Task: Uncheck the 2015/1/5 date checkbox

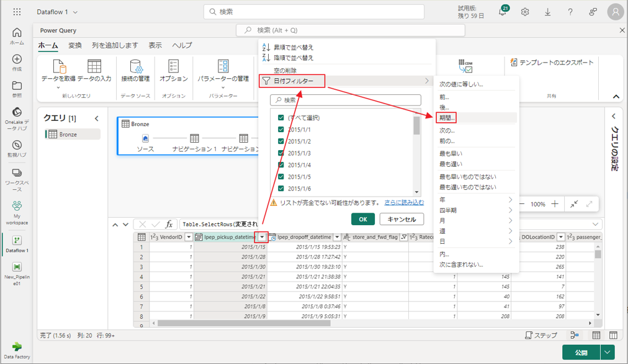Action: [x=281, y=177]
